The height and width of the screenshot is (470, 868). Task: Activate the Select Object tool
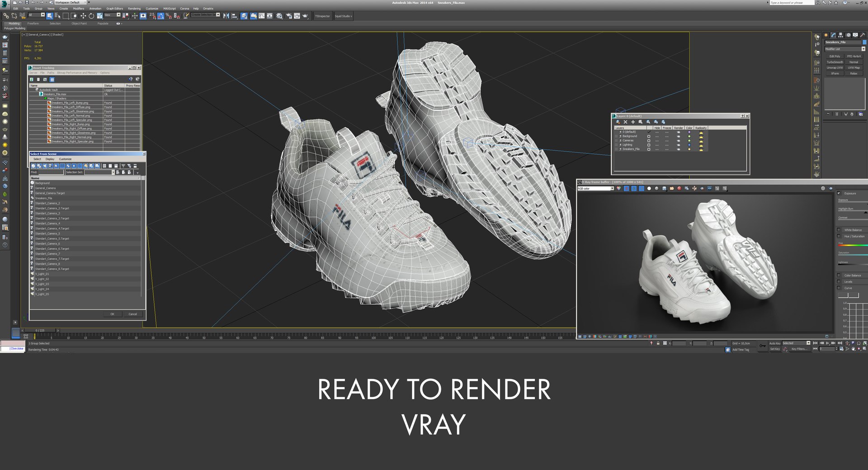tap(50, 16)
